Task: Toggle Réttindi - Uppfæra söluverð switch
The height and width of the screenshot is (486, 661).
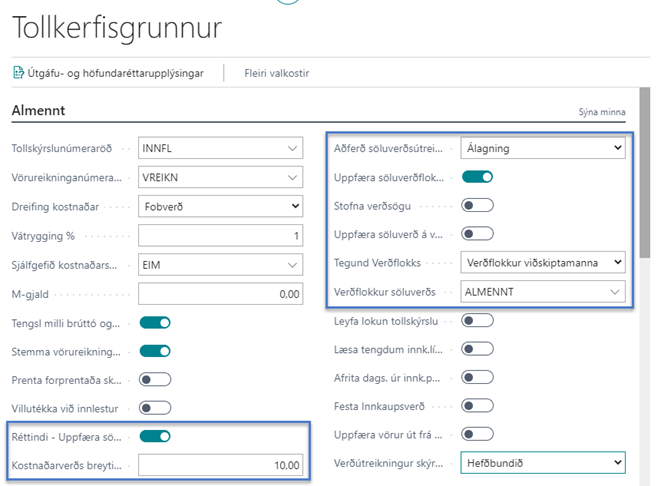Action: tap(155, 435)
